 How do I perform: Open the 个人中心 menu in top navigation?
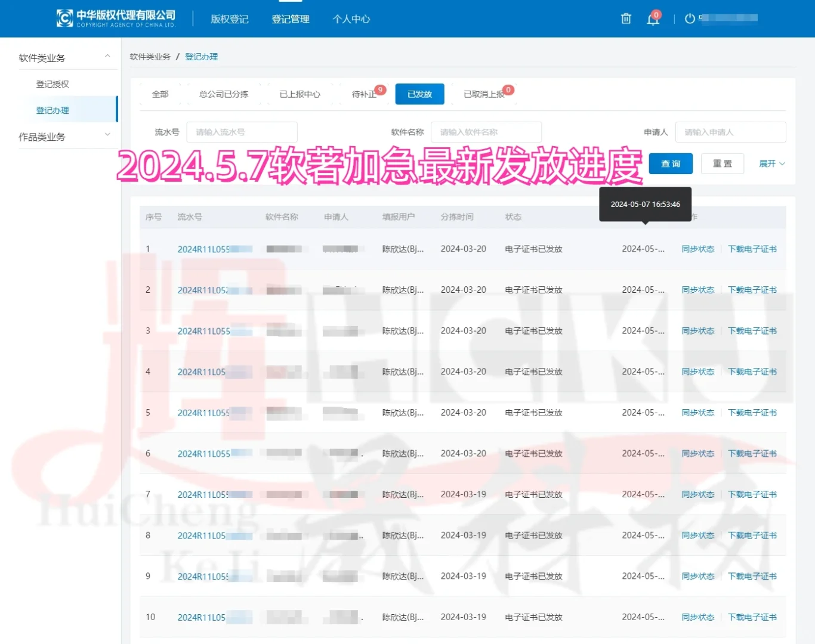pos(351,19)
